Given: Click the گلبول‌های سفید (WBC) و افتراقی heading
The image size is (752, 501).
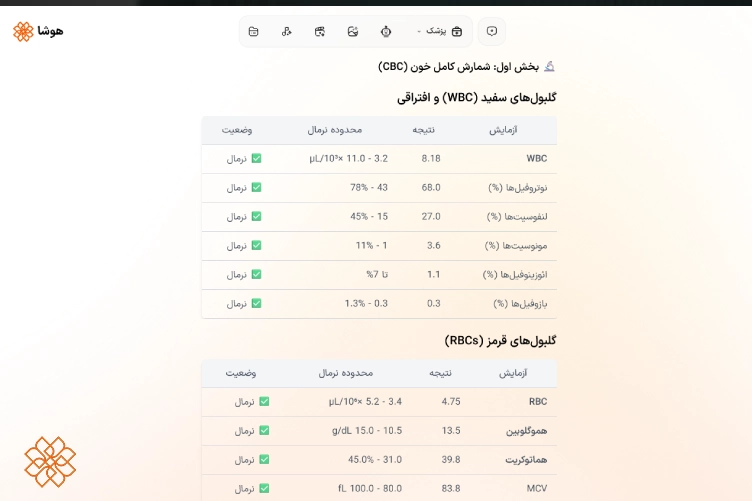Looking at the screenshot, I should point(477,98).
